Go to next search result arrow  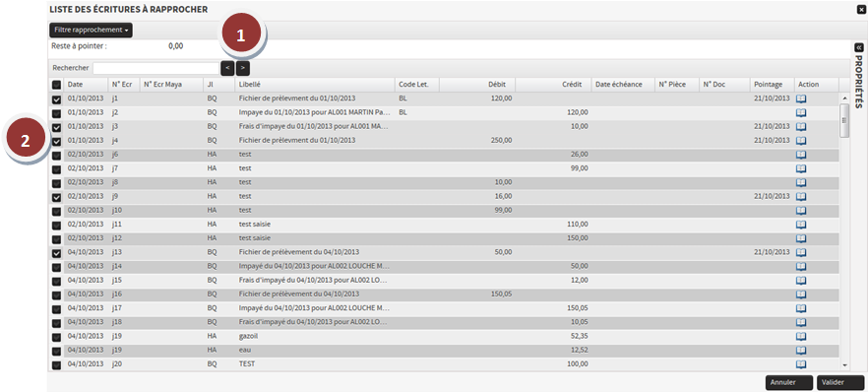[x=243, y=68]
